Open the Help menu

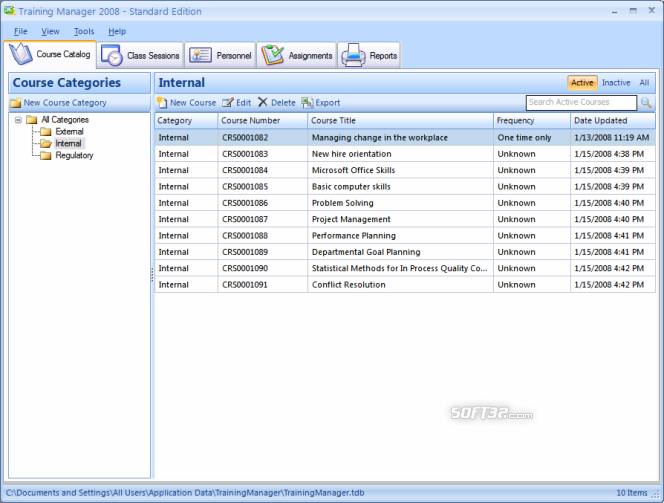pyautogui.click(x=117, y=31)
